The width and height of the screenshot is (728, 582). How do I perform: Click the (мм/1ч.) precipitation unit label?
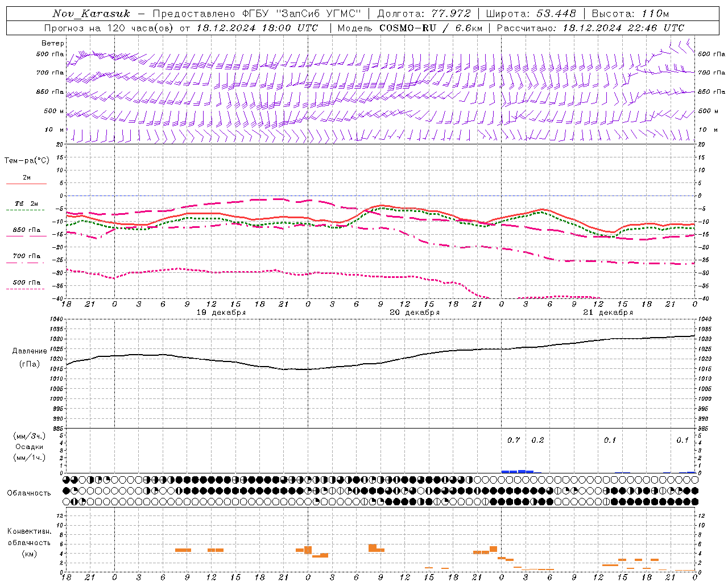30,458
